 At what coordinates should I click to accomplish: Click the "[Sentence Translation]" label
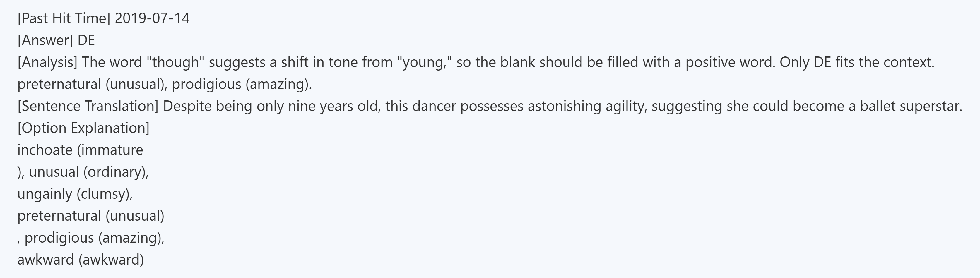pyautogui.click(x=88, y=106)
